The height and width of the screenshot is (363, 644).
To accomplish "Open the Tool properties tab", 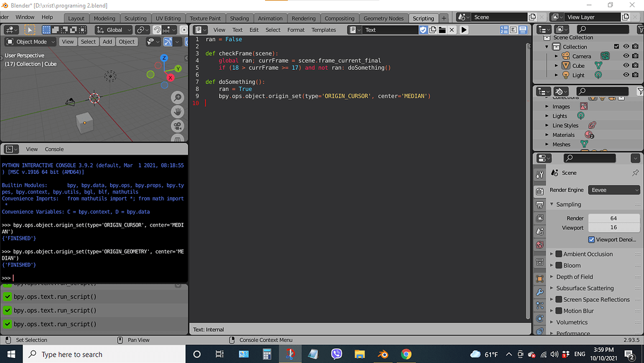I will [539, 175].
